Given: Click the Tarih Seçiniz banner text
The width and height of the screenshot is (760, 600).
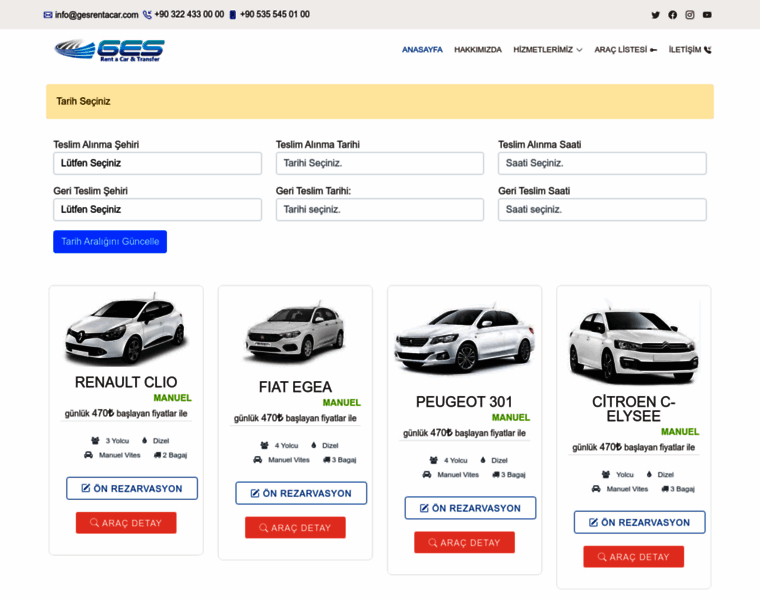Looking at the screenshot, I should [x=83, y=102].
